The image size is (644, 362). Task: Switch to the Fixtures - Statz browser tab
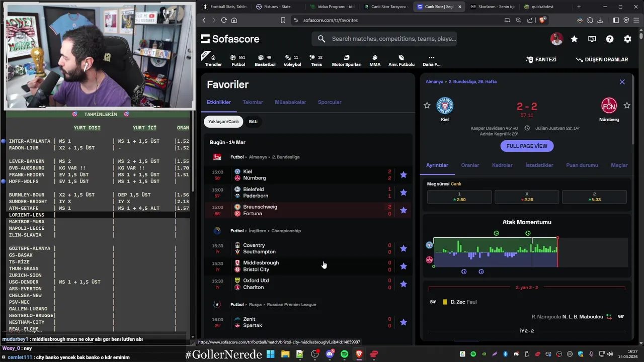277,7
